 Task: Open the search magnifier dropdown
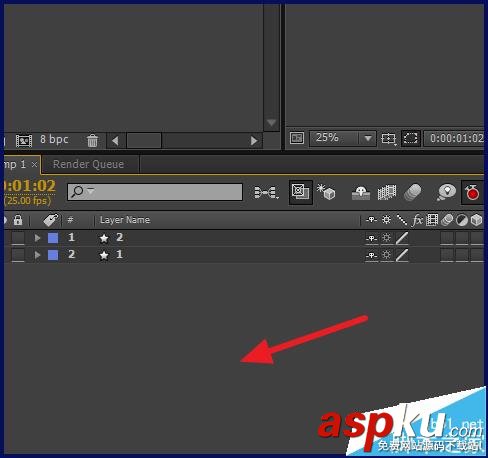pyautogui.click(x=82, y=192)
